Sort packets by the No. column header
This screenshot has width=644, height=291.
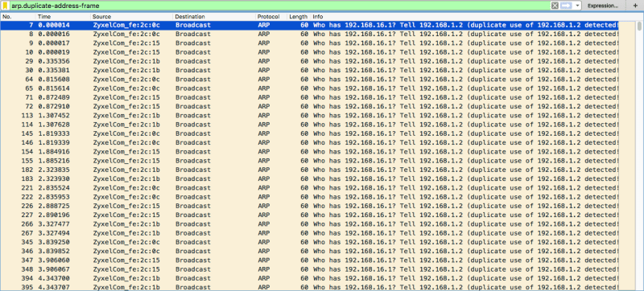[18, 17]
